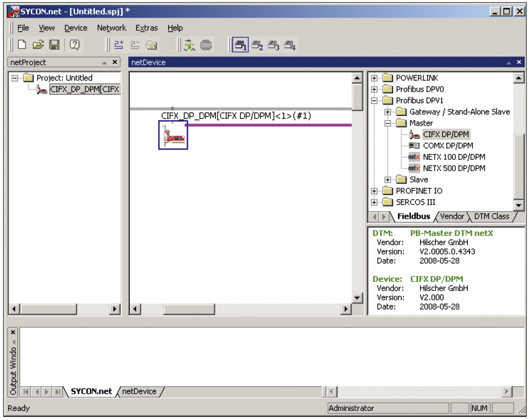Click the NETX 500 DP/DPM netX icon
530x420 pixels.
click(x=414, y=168)
